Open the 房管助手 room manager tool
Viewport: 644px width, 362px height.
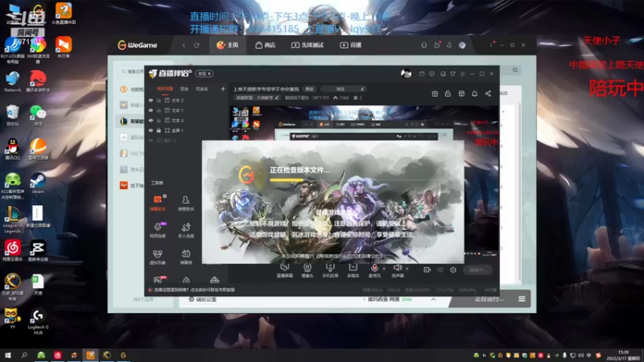coord(186,204)
